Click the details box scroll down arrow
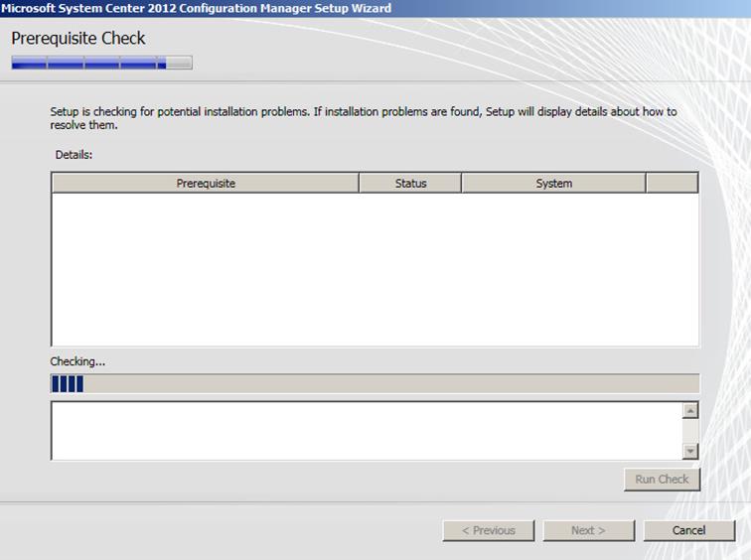This screenshot has width=751, height=560. coord(690,451)
